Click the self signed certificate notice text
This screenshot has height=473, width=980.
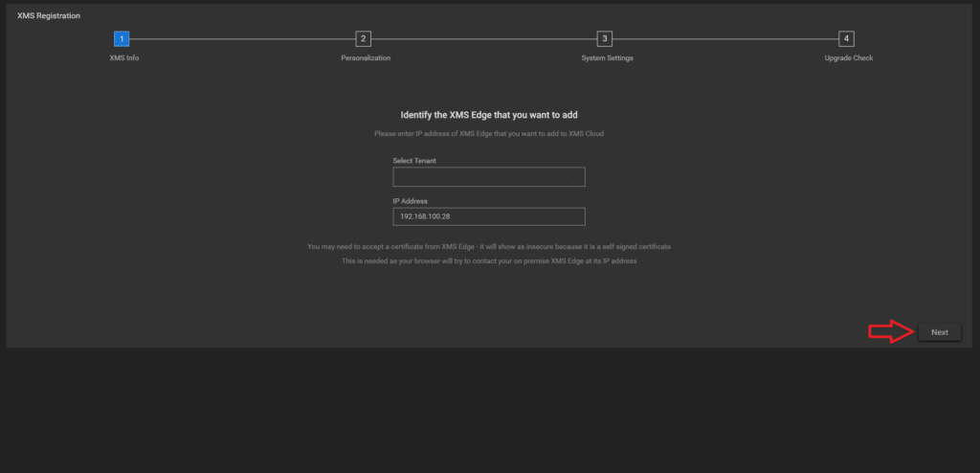tap(488, 246)
